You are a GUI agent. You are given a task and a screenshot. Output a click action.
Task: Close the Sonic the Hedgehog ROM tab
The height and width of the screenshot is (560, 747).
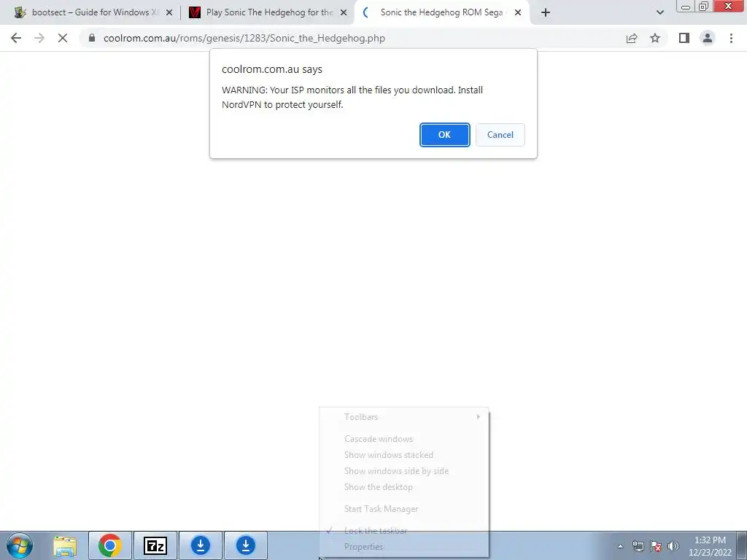click(x=518, y=13)
